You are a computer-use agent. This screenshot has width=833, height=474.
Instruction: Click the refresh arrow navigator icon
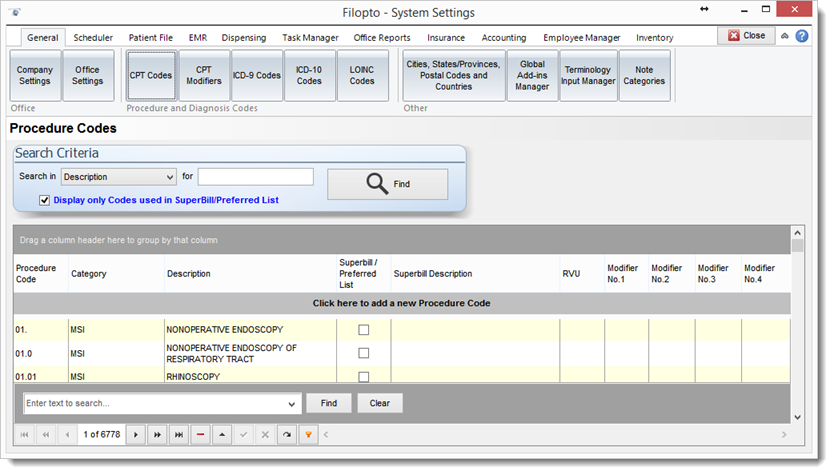287,435
